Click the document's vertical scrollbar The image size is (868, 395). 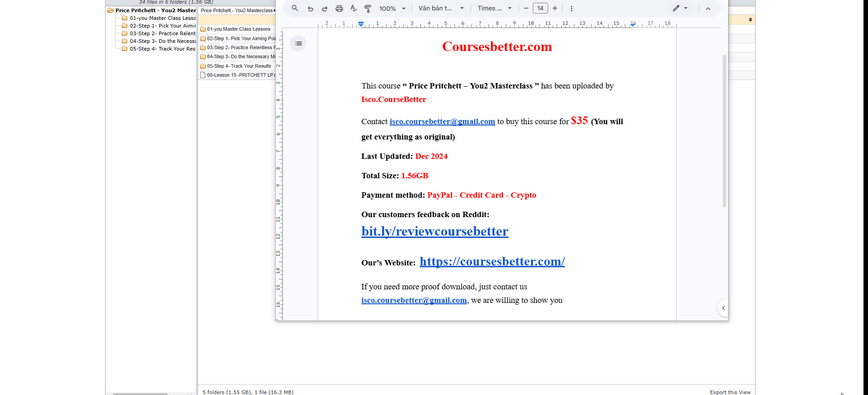pyautogui.click(x=725, y=131)
